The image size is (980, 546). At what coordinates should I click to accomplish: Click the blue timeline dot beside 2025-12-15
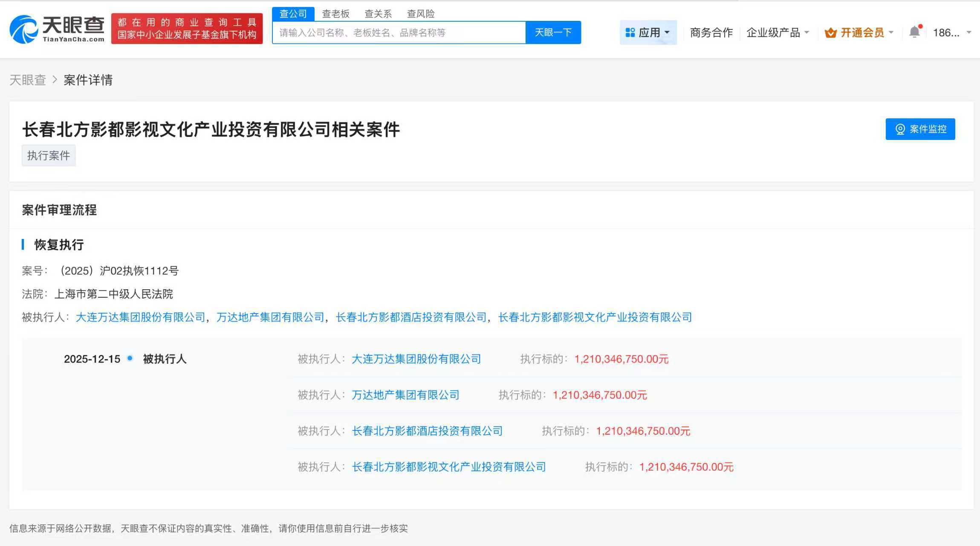(x=130, y=358)
